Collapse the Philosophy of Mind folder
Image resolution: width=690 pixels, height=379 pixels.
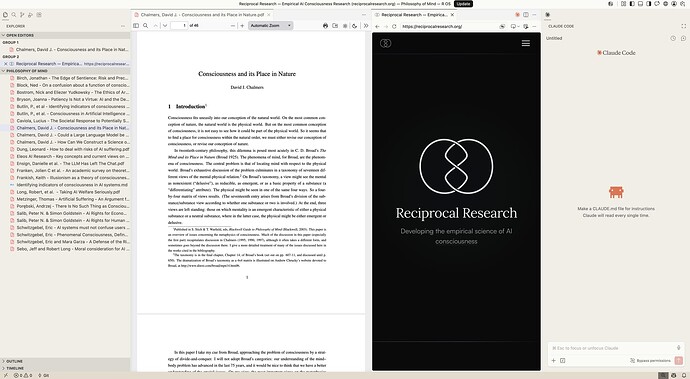click(65, 71)
